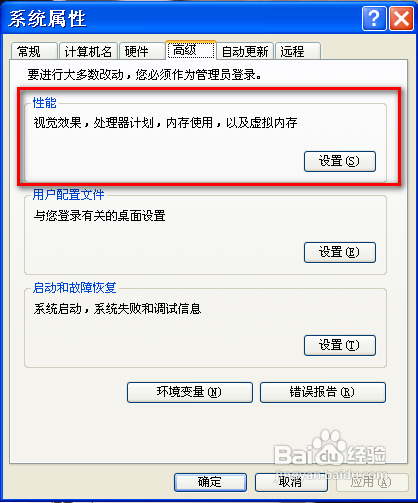
Task: Open 性能 settings with 设置(S) button
Action: [340, 161]
